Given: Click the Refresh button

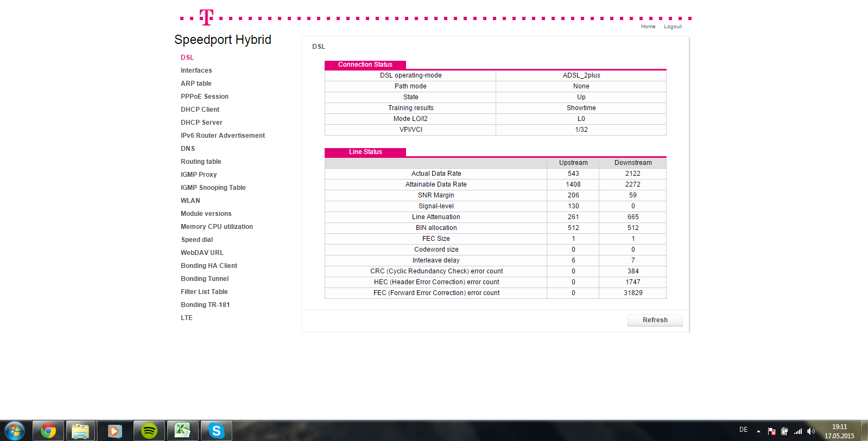Looking at the screenshot, I should (655, 320).
